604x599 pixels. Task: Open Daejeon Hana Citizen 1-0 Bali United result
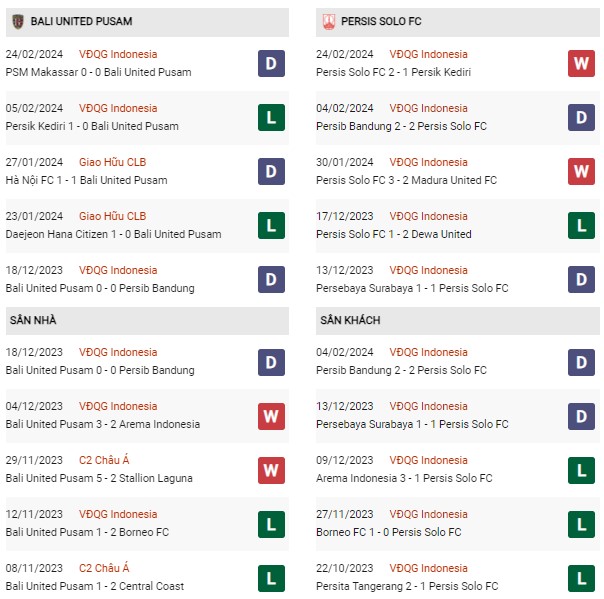click(x=114, y=234)
